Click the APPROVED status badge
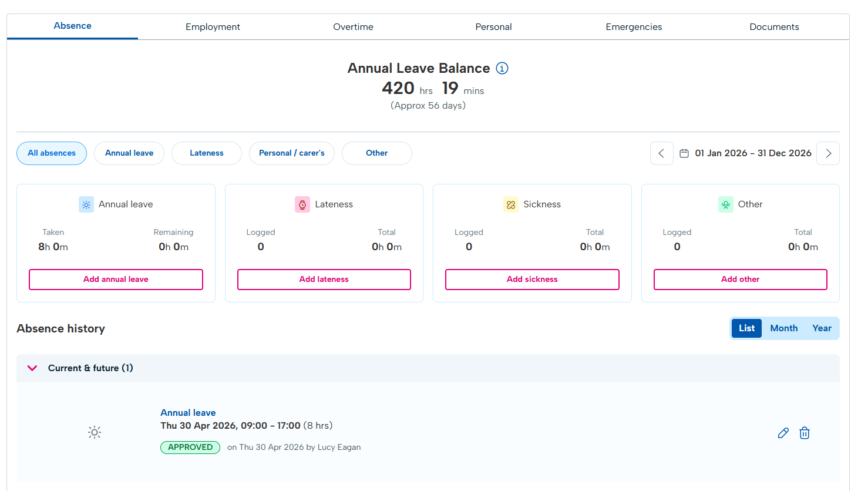This screenshot has width=868, height=491. coord(190,448)
